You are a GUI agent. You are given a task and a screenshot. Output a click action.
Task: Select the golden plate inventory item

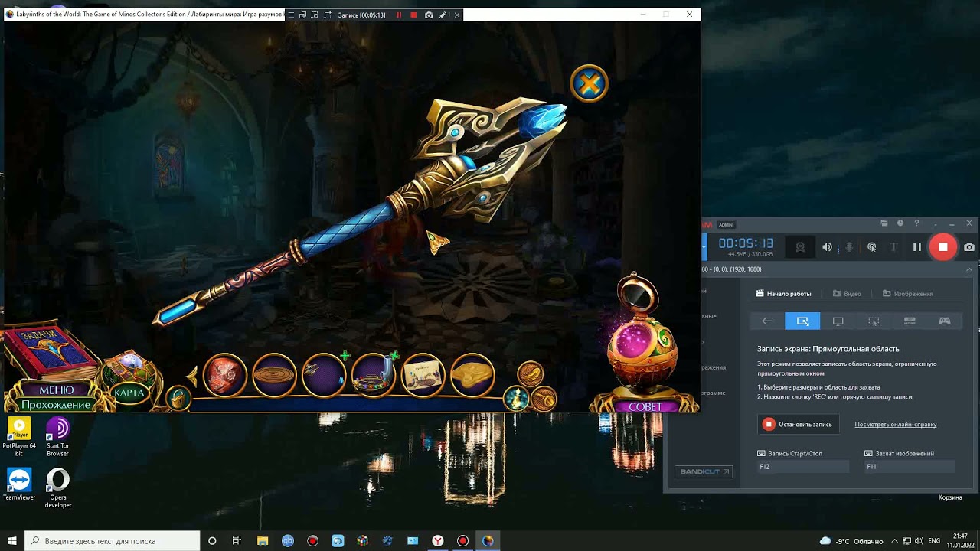(472, 375)
